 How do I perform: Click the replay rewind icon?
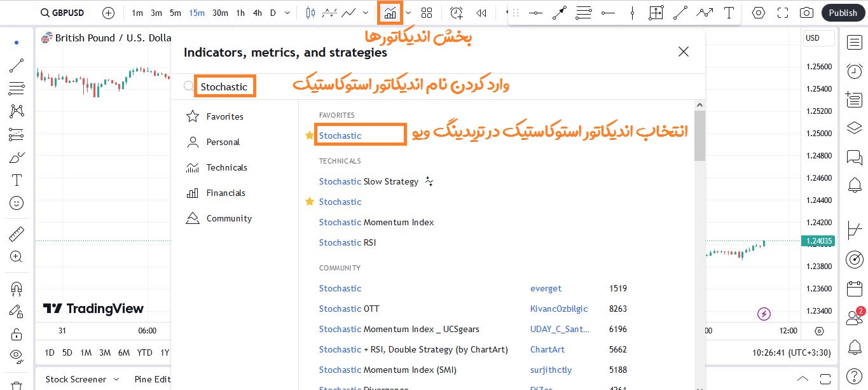(481, 13)
